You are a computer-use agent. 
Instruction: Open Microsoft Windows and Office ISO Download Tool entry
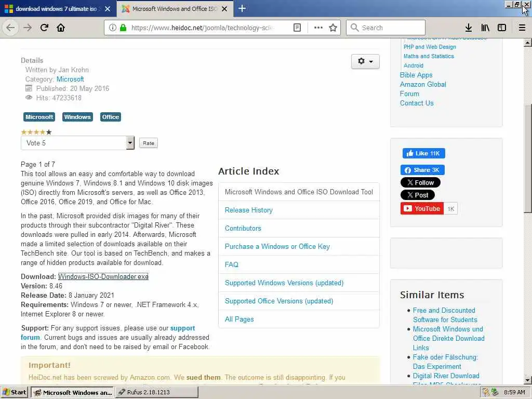(x=299, y=192)
